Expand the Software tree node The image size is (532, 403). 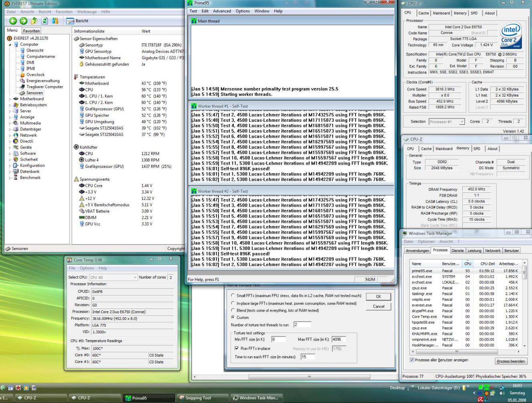10,153
